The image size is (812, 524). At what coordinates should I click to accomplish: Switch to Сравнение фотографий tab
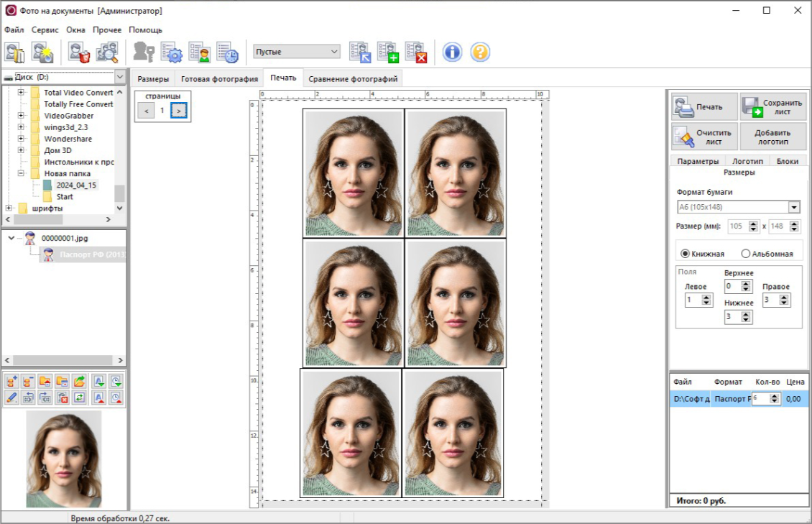(353, 78)
